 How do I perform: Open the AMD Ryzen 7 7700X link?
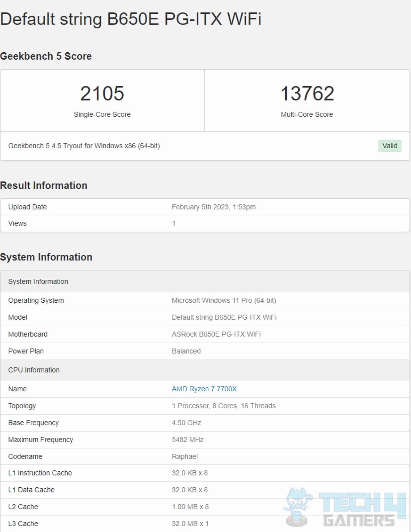click(x=204, y=389)
